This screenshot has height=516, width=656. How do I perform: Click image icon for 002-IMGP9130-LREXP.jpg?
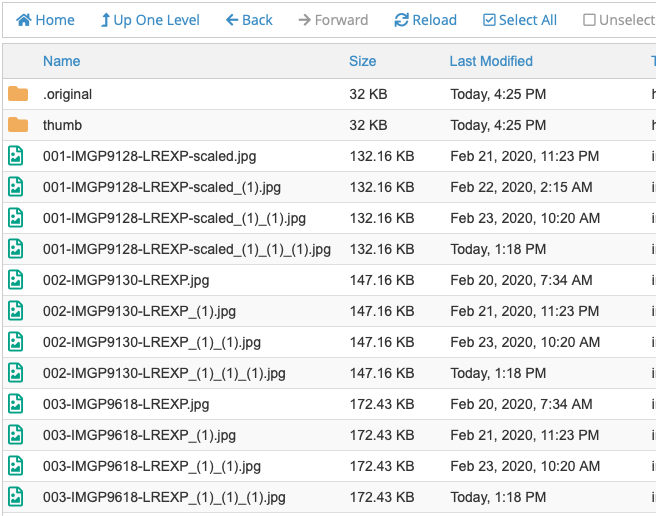[16, 280]
